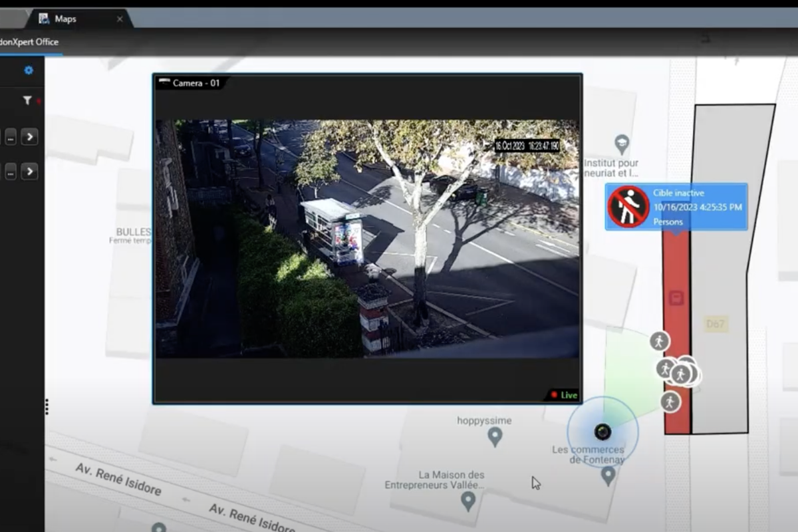Open the upper ellipsis button in side panel

tap(11, 137)
